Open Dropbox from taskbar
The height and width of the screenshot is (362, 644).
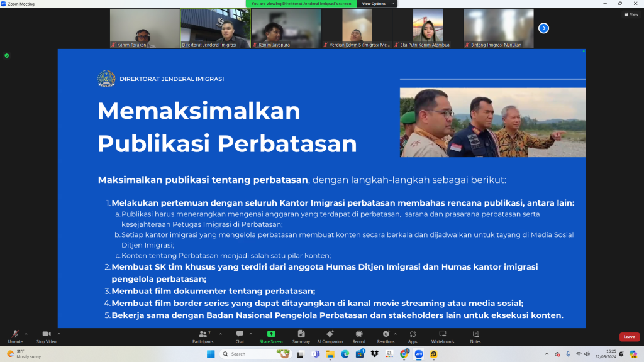point(375,354)
